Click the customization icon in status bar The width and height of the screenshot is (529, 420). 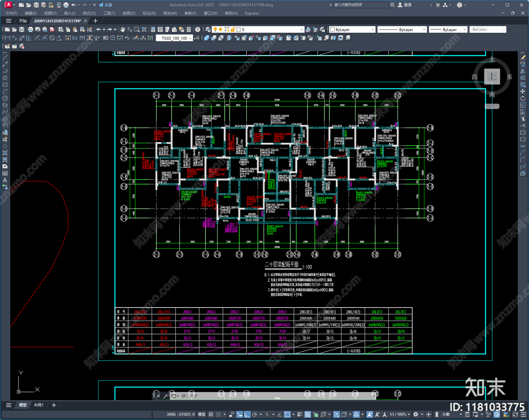pos(523,414)
